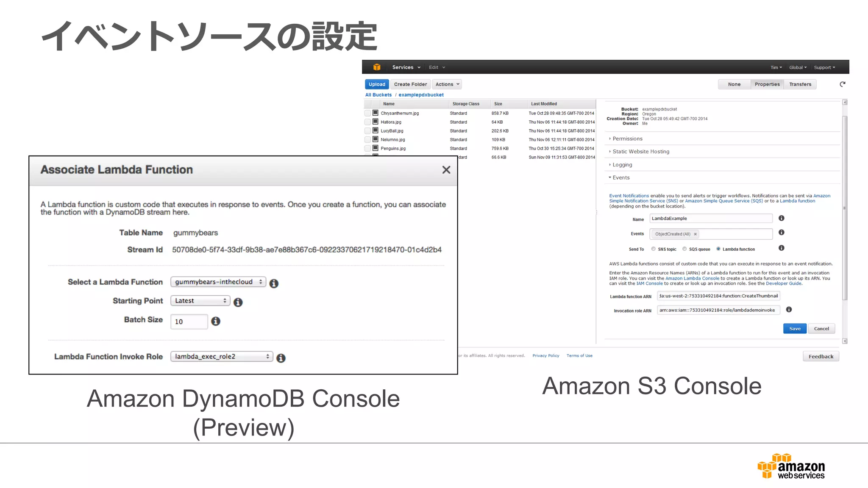Choose the SQS queue radio button
868x488 pixels.
(684, 249)
